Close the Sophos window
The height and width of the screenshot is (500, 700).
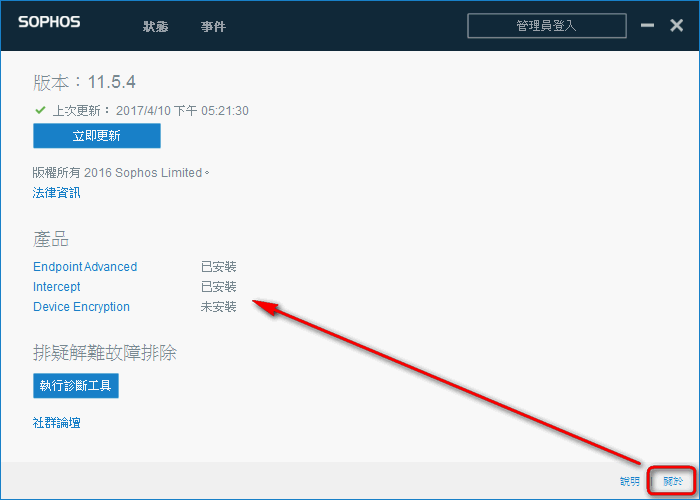676,25
